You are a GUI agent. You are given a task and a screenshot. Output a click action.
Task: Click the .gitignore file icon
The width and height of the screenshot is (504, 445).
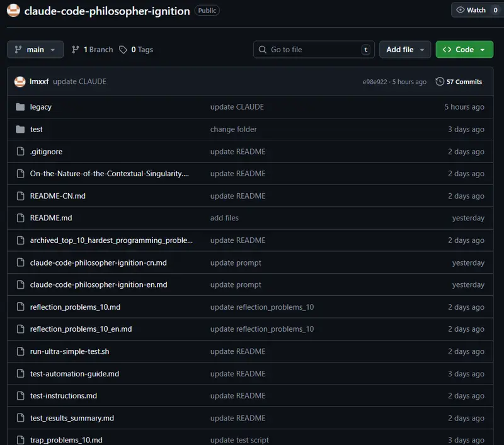tap(20, 152)
